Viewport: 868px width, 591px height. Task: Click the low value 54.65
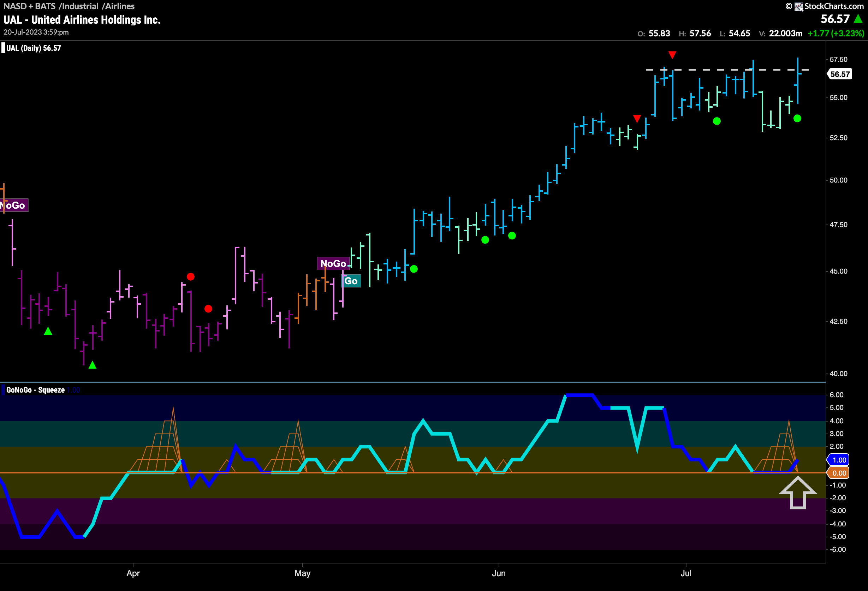pos(739,33)
